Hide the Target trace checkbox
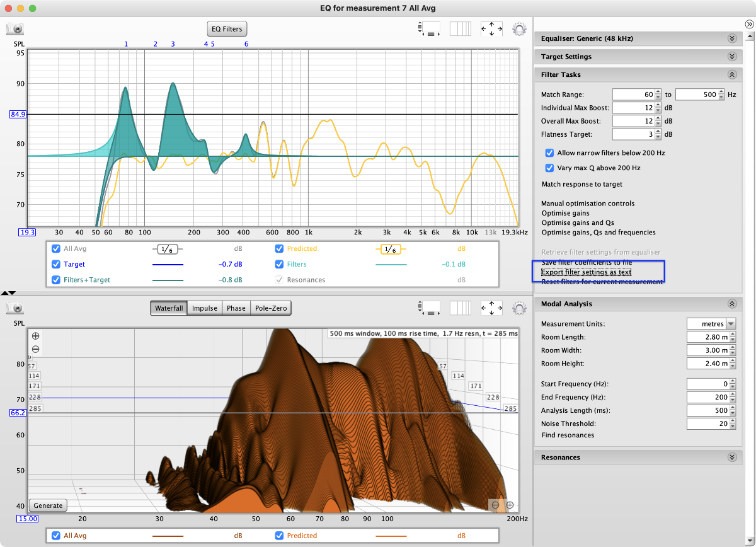 (56, 265)
